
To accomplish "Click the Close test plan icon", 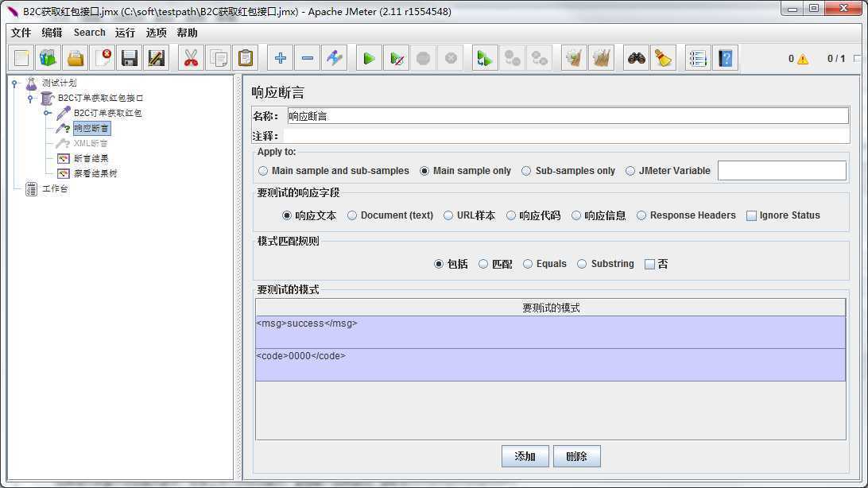I will pos(103,58).
